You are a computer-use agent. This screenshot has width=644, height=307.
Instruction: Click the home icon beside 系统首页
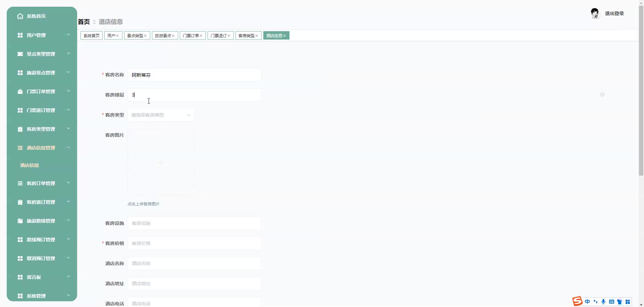(20, 16)
